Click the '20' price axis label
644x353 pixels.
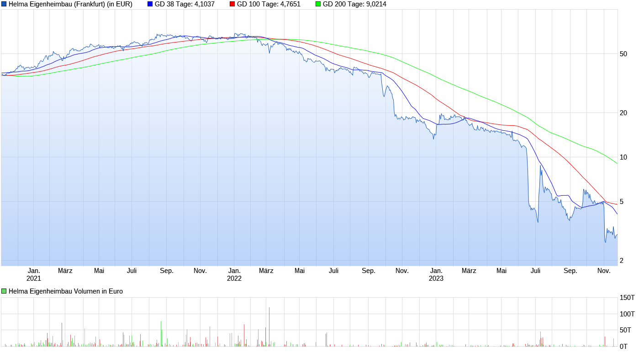[x=623, y=113]
